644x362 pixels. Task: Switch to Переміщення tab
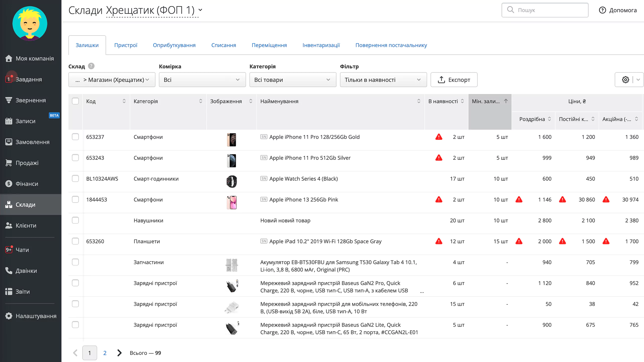pyautogui.click(x=269, y=45)
